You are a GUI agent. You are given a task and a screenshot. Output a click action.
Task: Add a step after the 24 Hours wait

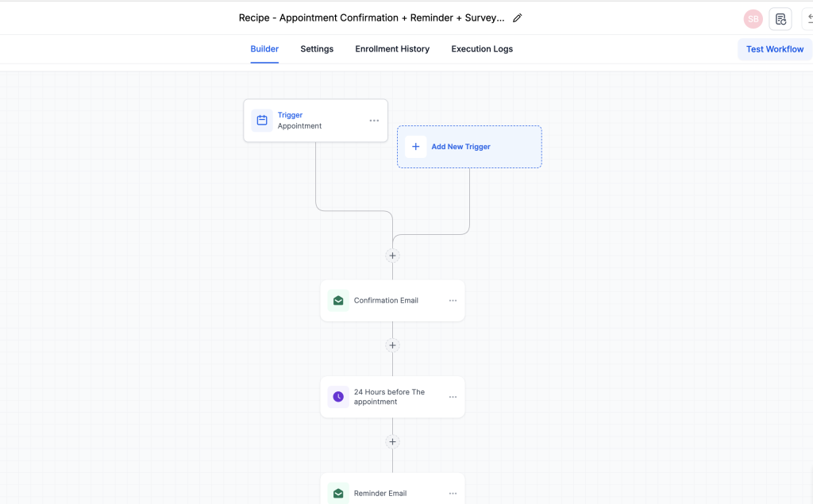(392, 441)
